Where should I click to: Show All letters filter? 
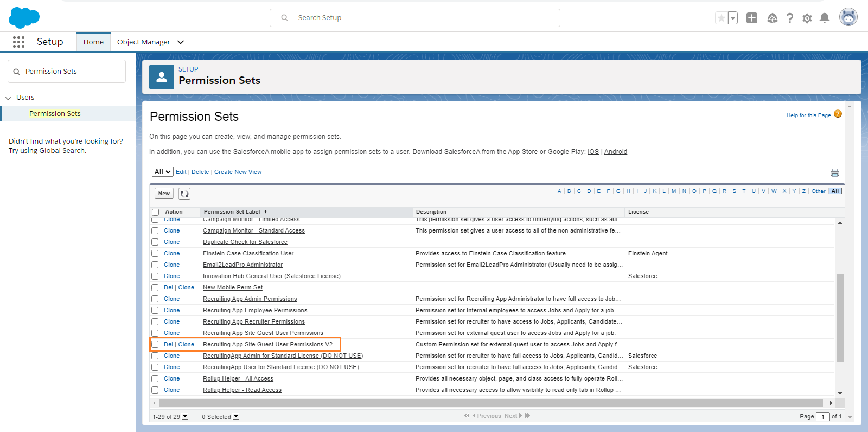click(835, 191)
